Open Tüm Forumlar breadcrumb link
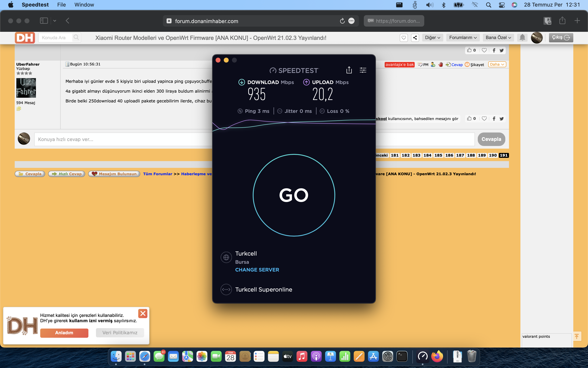This screenshot has height=368, width=588. point(157,174)
